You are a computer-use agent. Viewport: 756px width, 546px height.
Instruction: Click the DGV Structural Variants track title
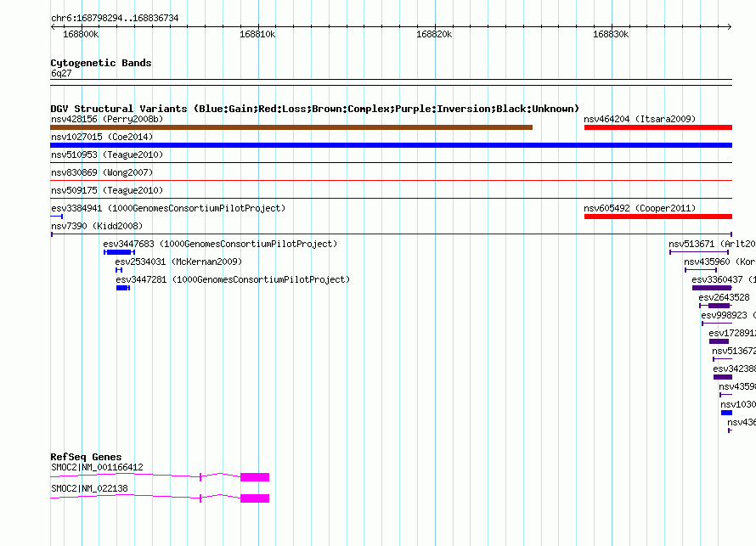click(x=315, y=109)
